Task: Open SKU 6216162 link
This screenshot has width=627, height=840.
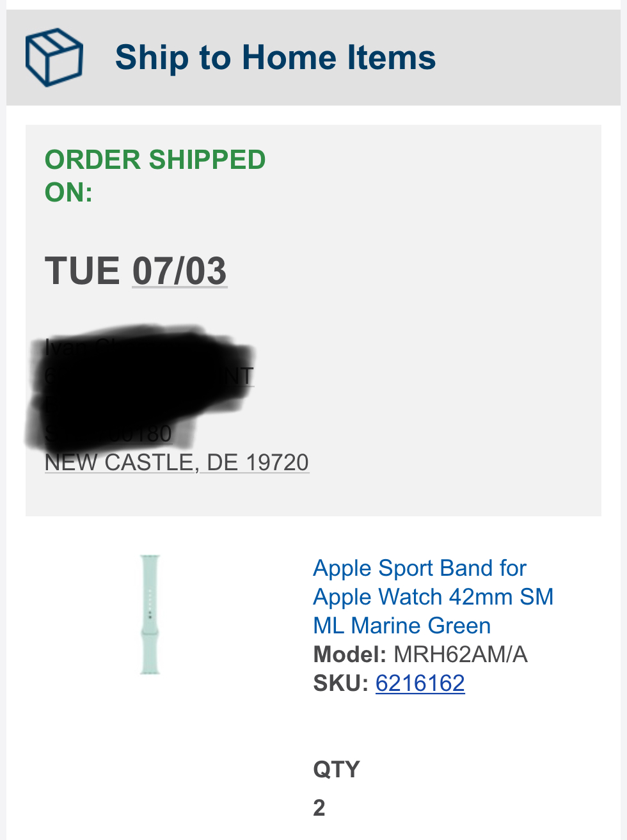Action: click(420, 683)
